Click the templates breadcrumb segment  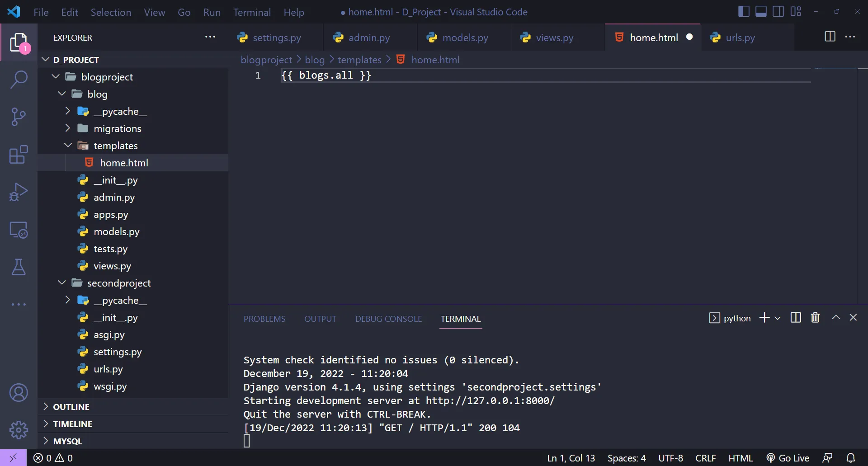coord(359,60)
